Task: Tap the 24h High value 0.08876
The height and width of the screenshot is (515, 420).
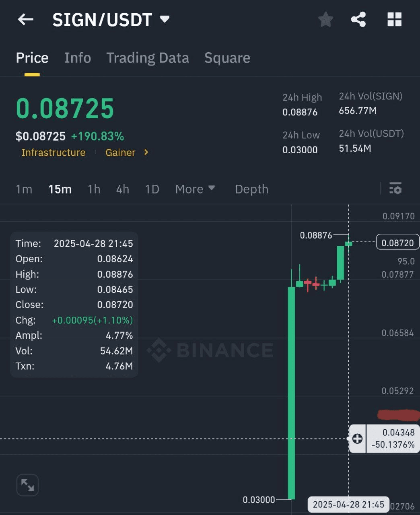Action: (x=300, y=112)
